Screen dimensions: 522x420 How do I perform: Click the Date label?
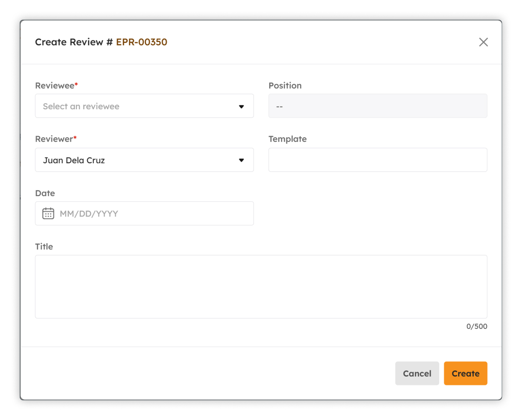tap(45, 193)
